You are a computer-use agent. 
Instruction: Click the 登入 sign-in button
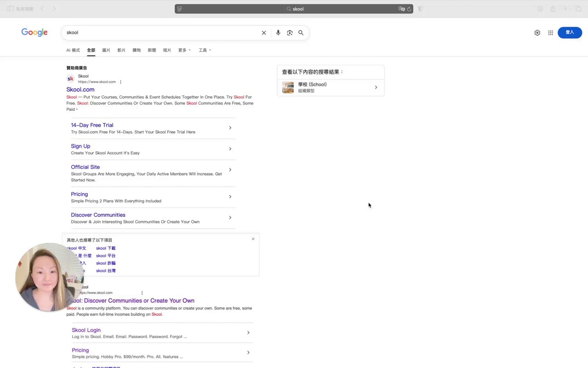(x=570, y=33)
